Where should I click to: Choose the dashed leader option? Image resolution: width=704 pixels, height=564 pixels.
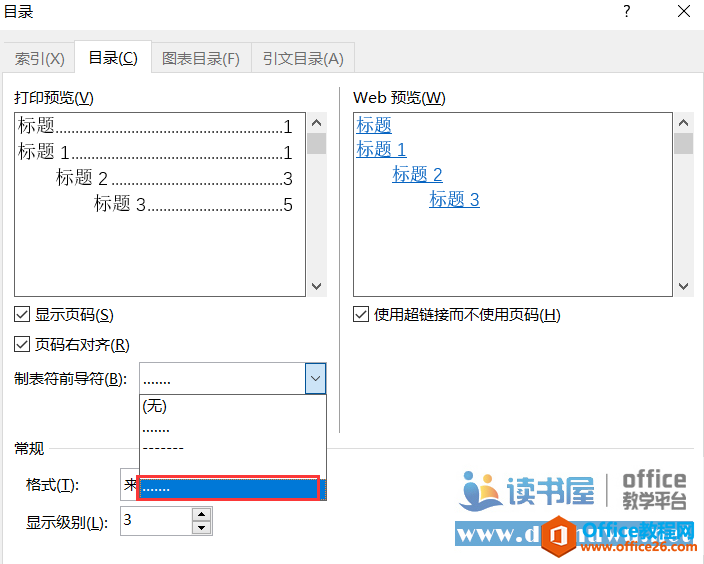pyautogui.click(x=233, y=448)
